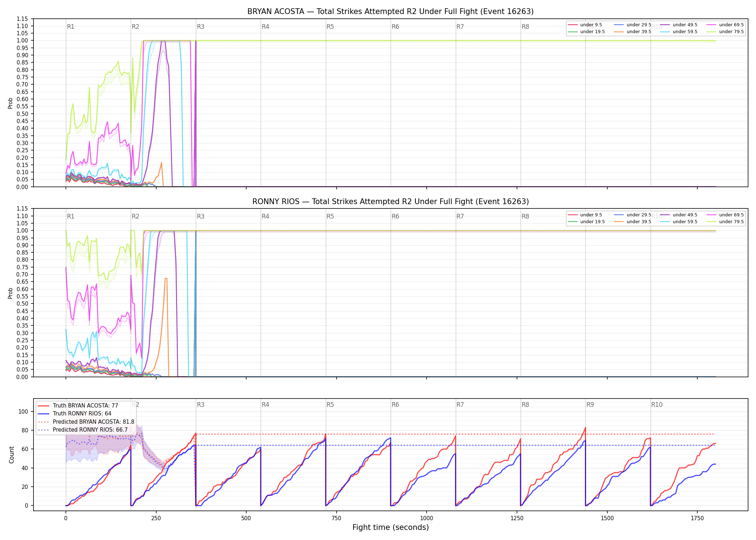Click 'Truth RONNY RIOS: 64' legend entry
Image resolution: width=756 pixels, height=540 pixels.
click(x=75, y=414)
